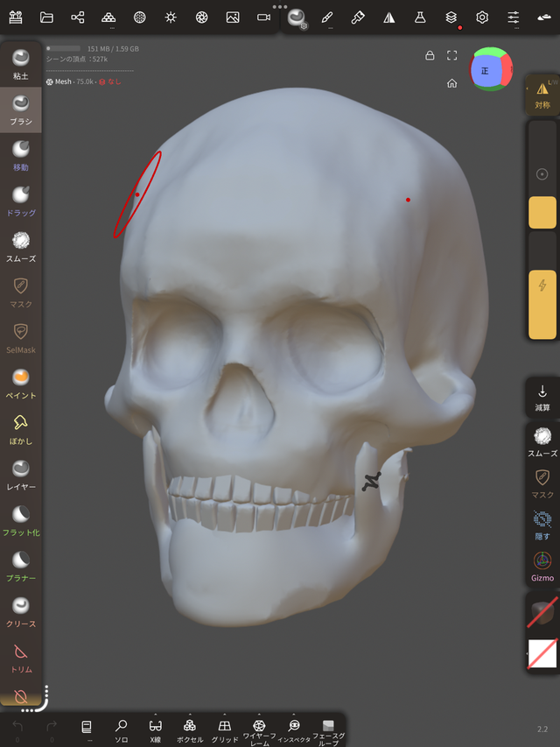
Task: Pick the フラット化 (Flatten) tool
Action: tap(20, 519)
